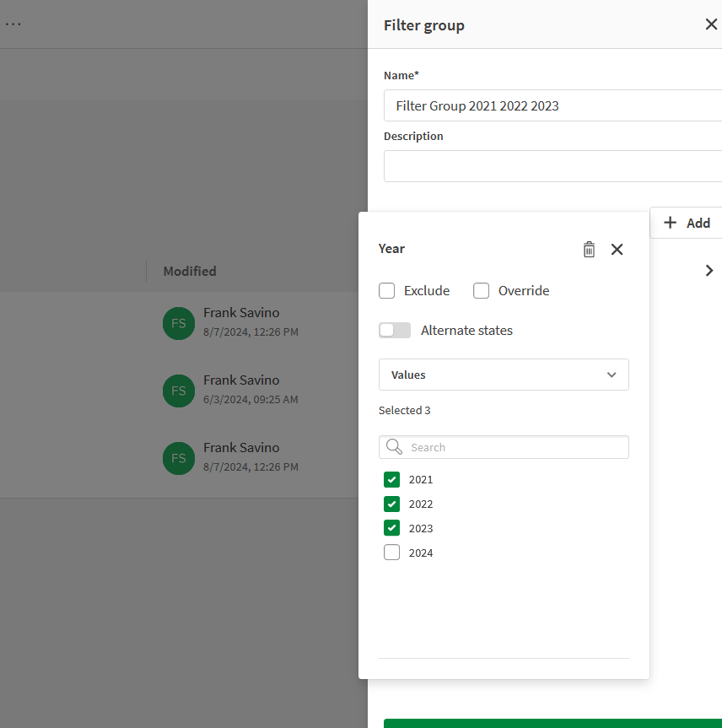722x728 pixels.
Task: Delete the Year filter using trash icon
Action: coord(589,249)
